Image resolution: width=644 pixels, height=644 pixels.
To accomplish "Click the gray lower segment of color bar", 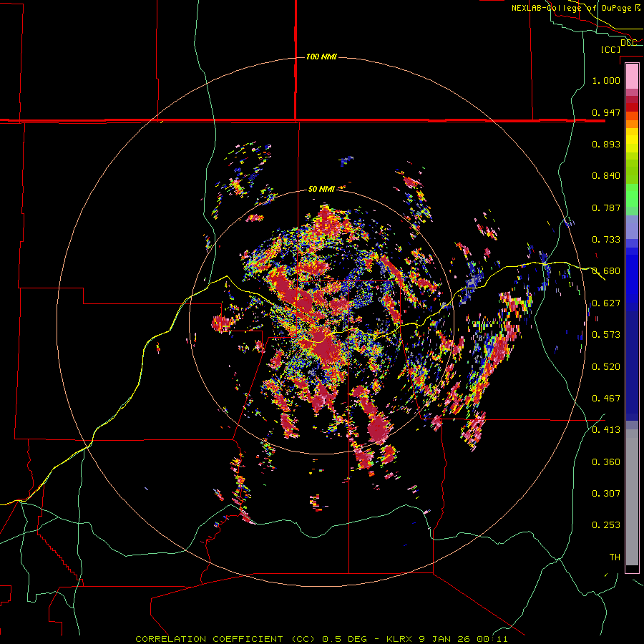I will 632,497.
